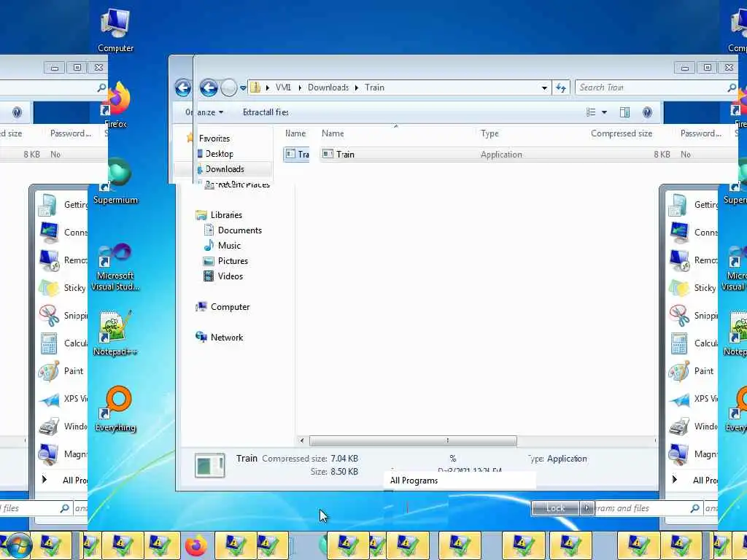Viewport: 747px width, 560px height.
Task: Select Train in the address breadcrumb
Action: click(x=374, y=87)
